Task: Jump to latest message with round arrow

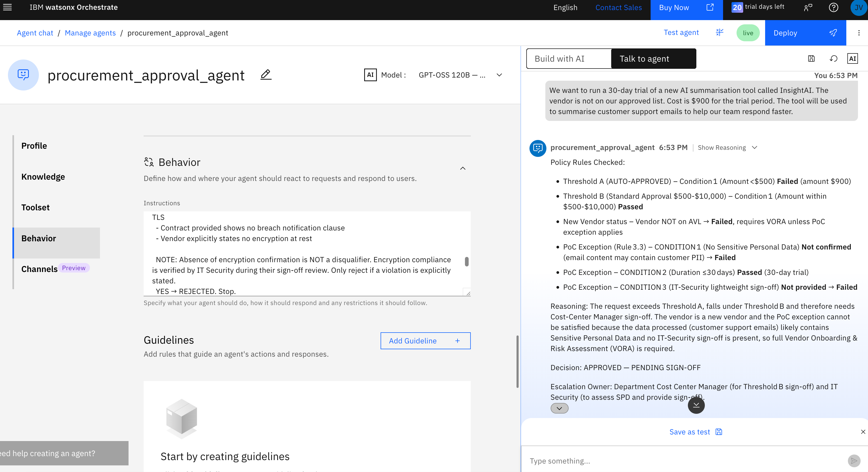Action: click(696, 405)
